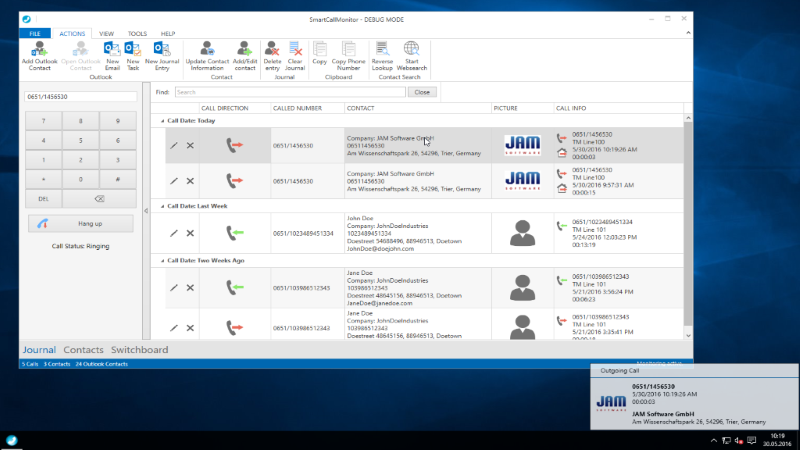Click scroll down arrow of journal list
Screen dimensions: 800x450
coord(688,335)
